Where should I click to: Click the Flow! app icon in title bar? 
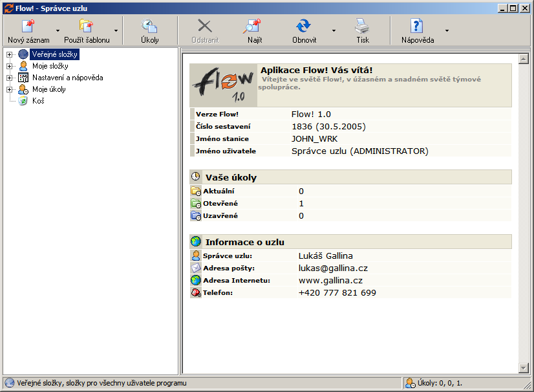point(9,8)
